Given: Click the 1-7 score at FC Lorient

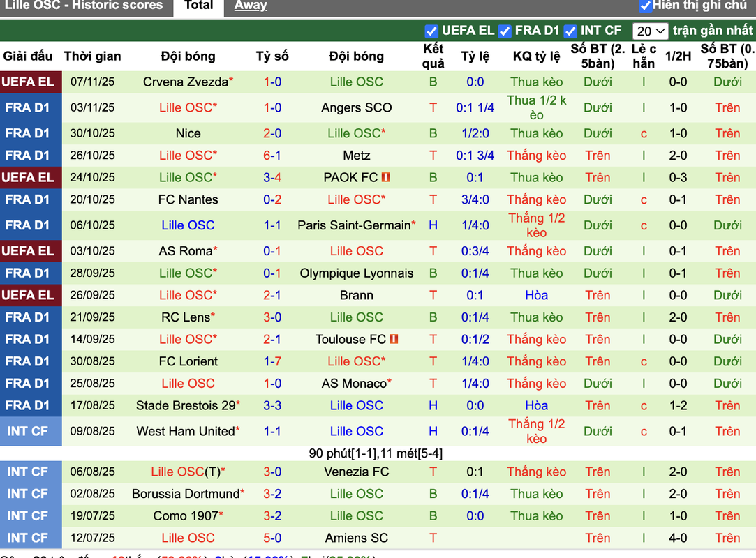Looking at the screenshot, I should point(272,361).
